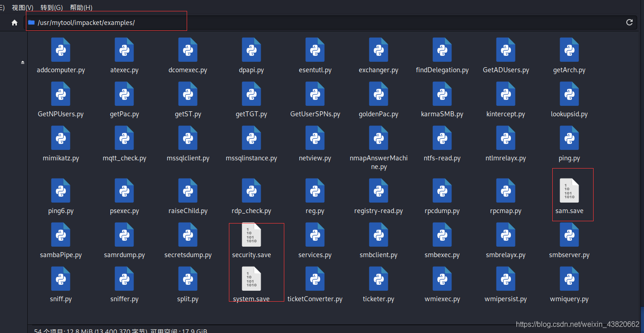Viewport: 644px width, 333px height.
Task: Select the mqtt_check.py file icon
Action: [x=124, y=138]
